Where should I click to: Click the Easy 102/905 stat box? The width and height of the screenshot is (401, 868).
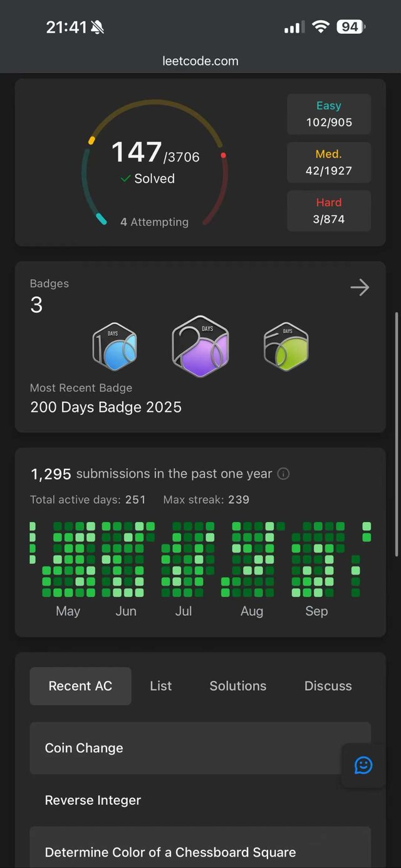coord(329,114)
